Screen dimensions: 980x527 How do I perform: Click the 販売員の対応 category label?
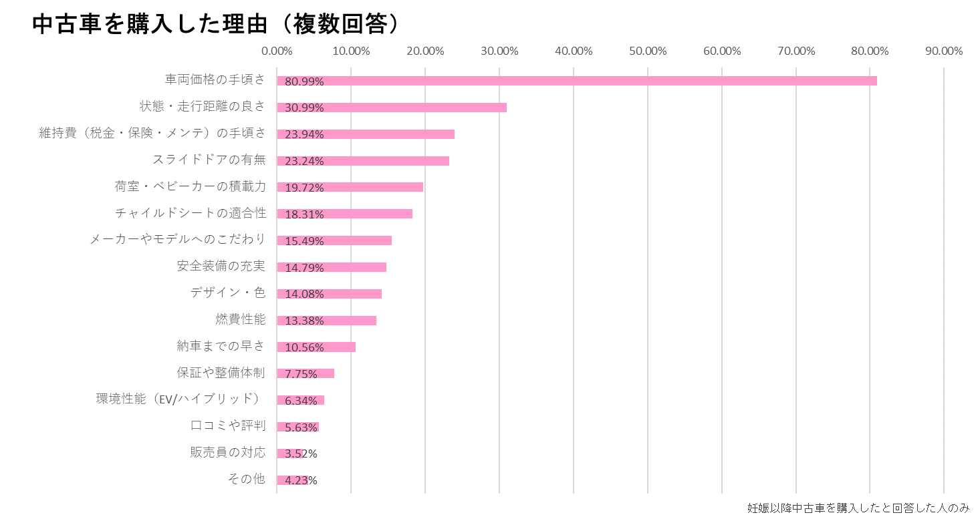pos(227,452)
